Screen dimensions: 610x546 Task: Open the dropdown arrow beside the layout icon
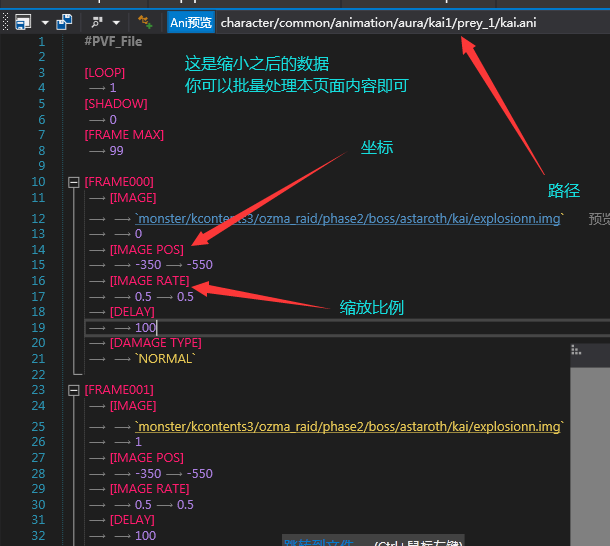(45, 21)
